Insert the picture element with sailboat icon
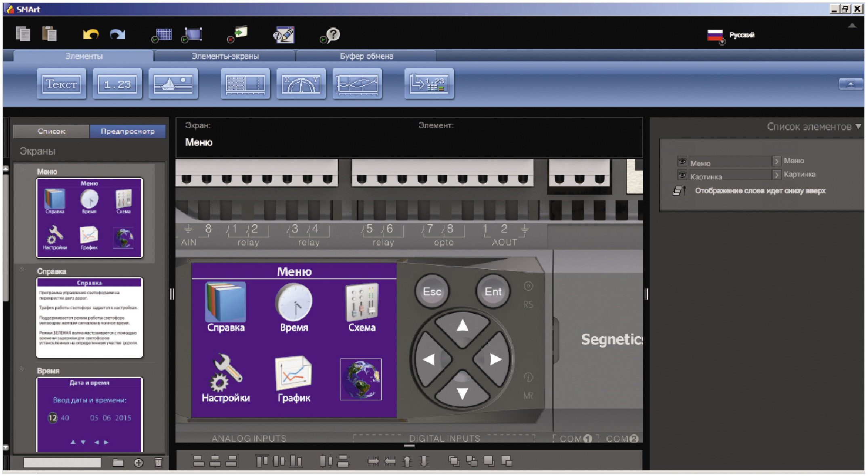The height and width of the screenshot is (476, 868). point(173,84)
